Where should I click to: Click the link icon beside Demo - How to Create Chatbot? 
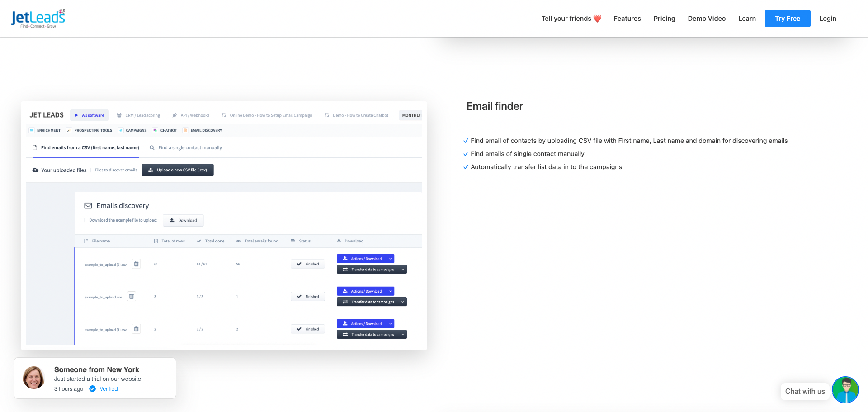[327, 115]
